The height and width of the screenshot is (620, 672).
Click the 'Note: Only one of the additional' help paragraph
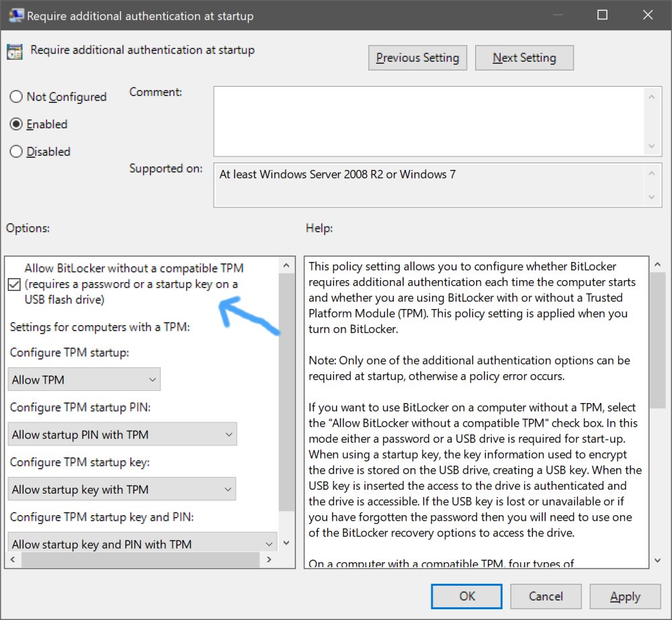click(469, 368)
